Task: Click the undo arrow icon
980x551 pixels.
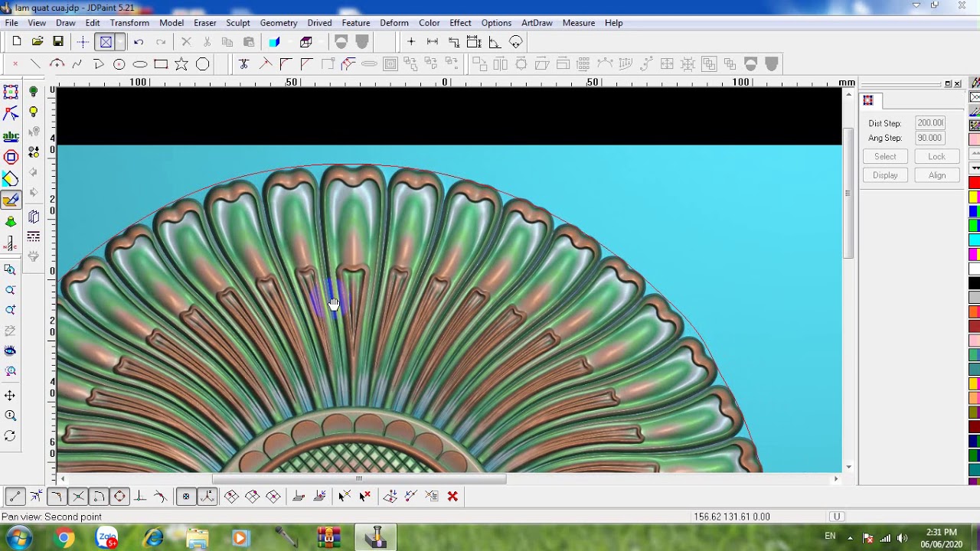Action: [x=139, y=42]
